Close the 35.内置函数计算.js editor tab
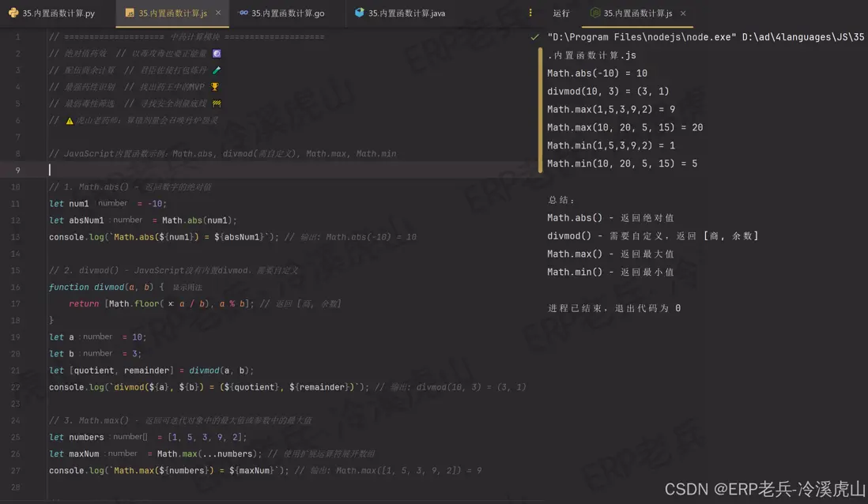The image size is (868, 504). (x=218, y=13)
